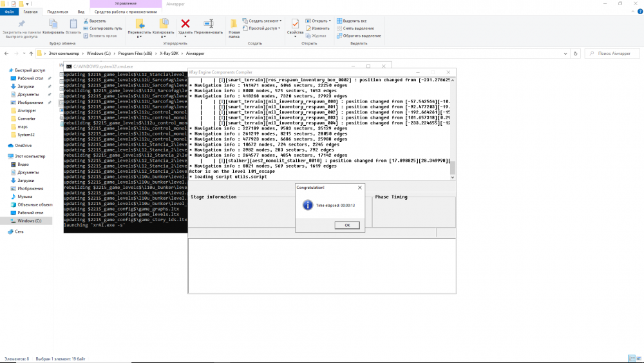
Task: Open the View (Вид) ribbon tab
Action: click(80, 12)
